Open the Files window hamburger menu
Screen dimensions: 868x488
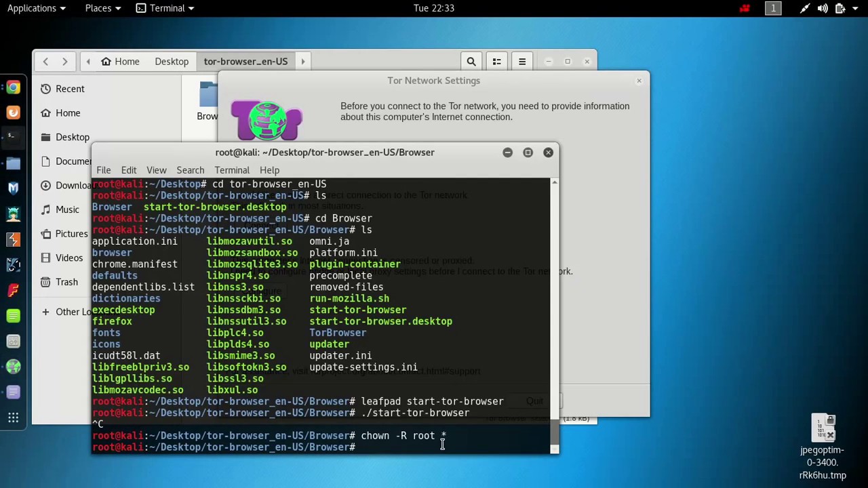pos(522,62)
